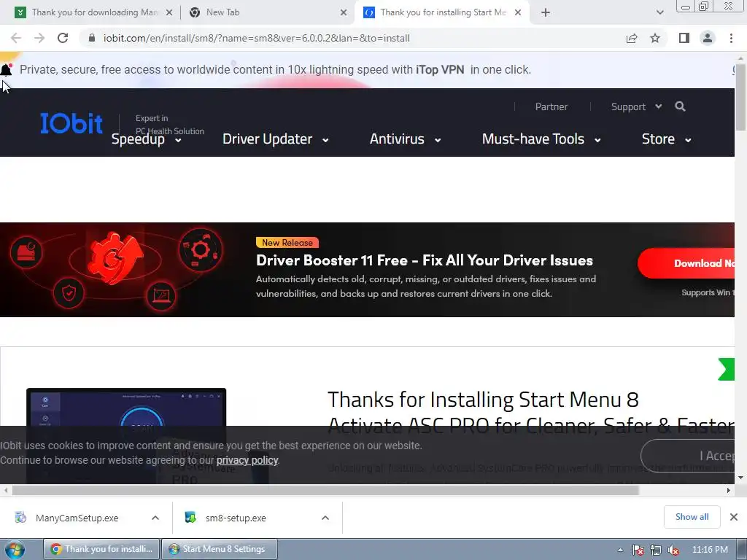Click the address bar URL
Image resolution: width=747 pixels, height=560 pixels.
tap(256, 38)
